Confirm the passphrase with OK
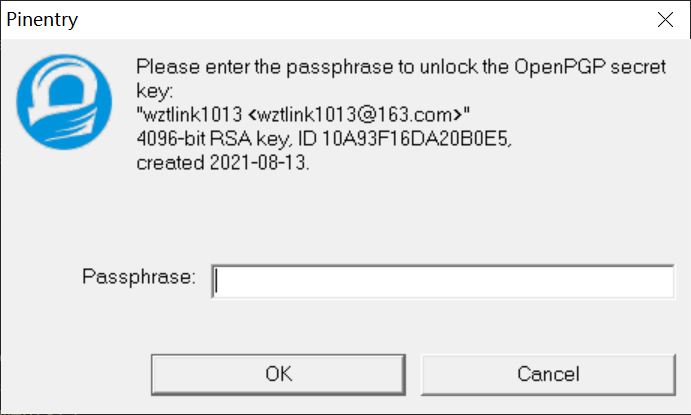 pyautogui.click(x=278, y=374)
